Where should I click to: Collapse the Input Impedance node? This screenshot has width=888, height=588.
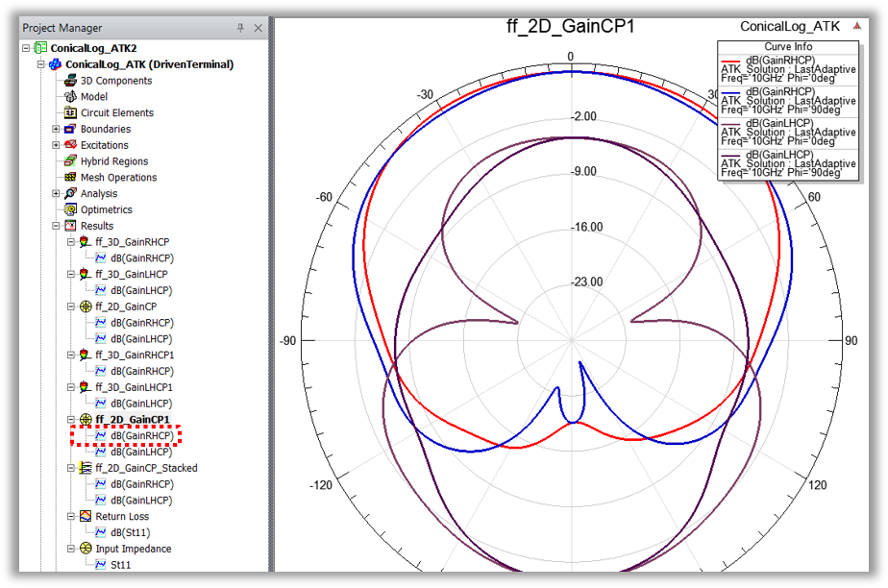[71, 549]
